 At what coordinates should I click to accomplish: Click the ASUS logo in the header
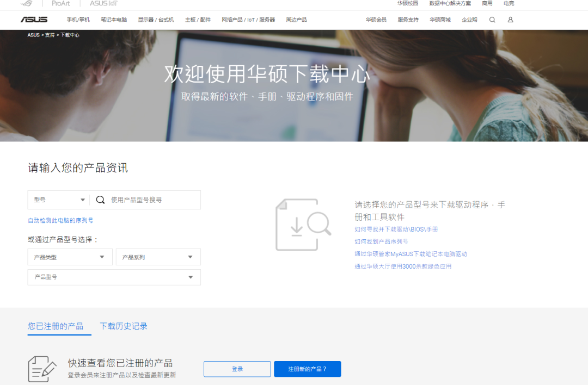pyautogui.click(x=34, y=20)
